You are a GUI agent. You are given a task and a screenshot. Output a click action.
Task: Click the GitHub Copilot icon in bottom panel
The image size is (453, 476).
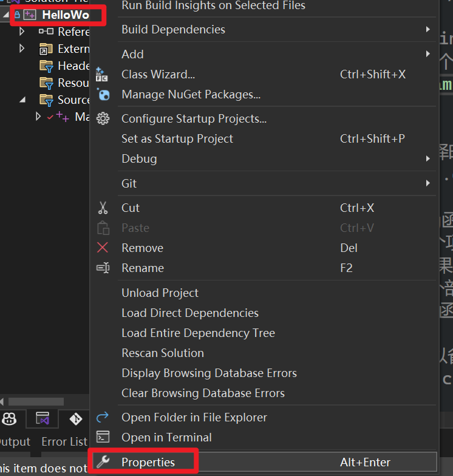point(9,418)
